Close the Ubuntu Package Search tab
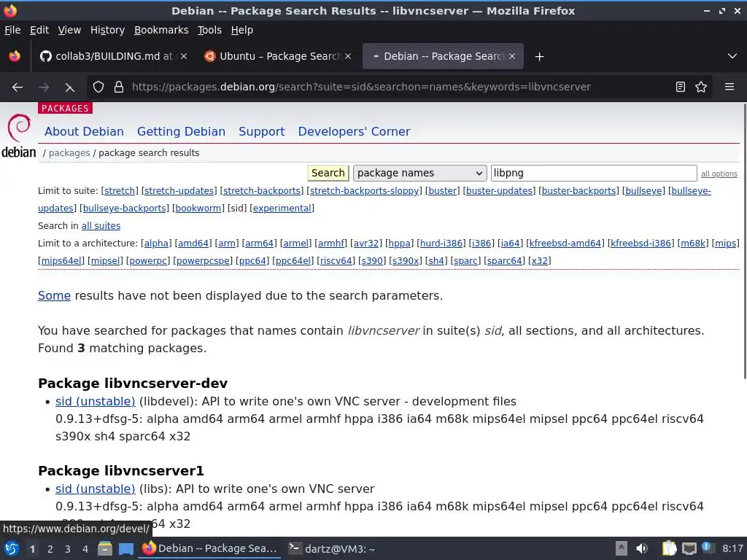Screen dimensions: 747x560 [348, 56]
